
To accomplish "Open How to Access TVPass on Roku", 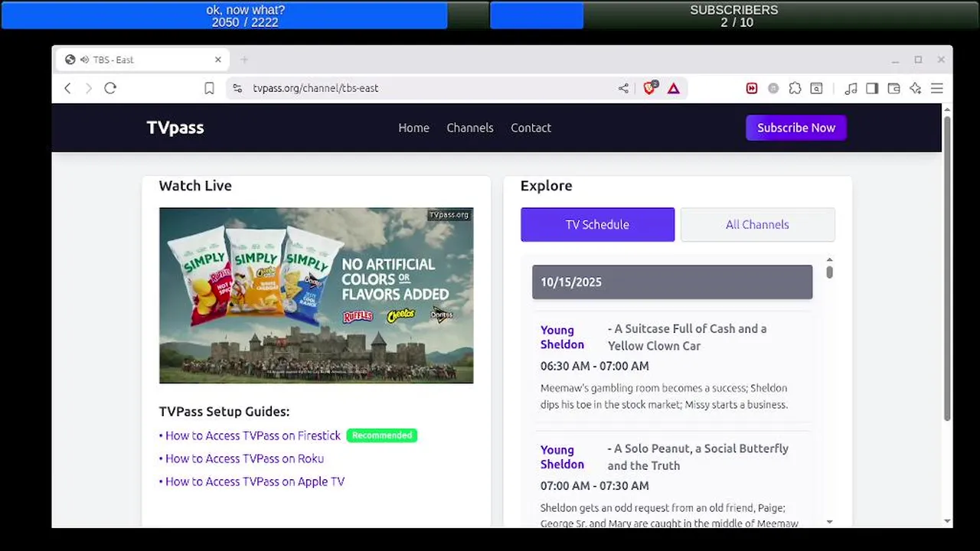I will (244, 458).
